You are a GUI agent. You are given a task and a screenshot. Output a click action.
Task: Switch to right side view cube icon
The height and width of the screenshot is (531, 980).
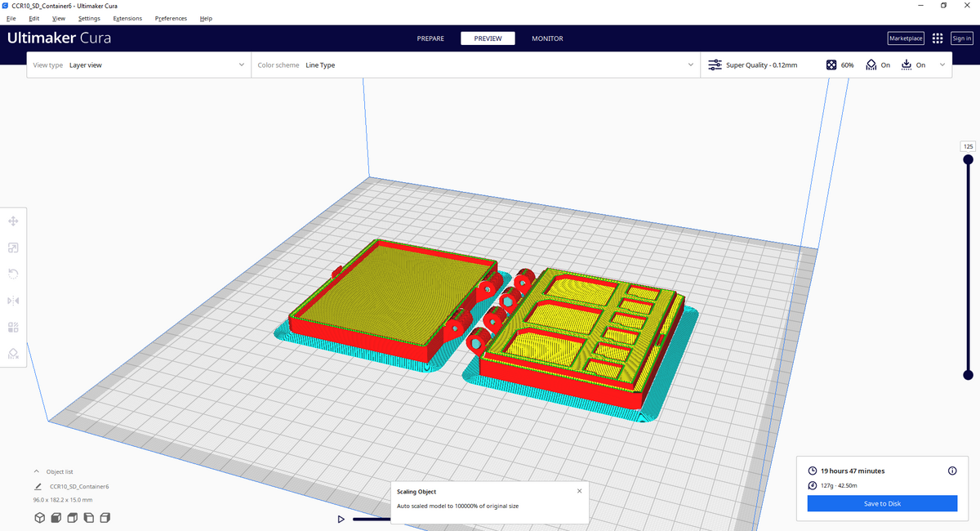click(x=105, y=518)
